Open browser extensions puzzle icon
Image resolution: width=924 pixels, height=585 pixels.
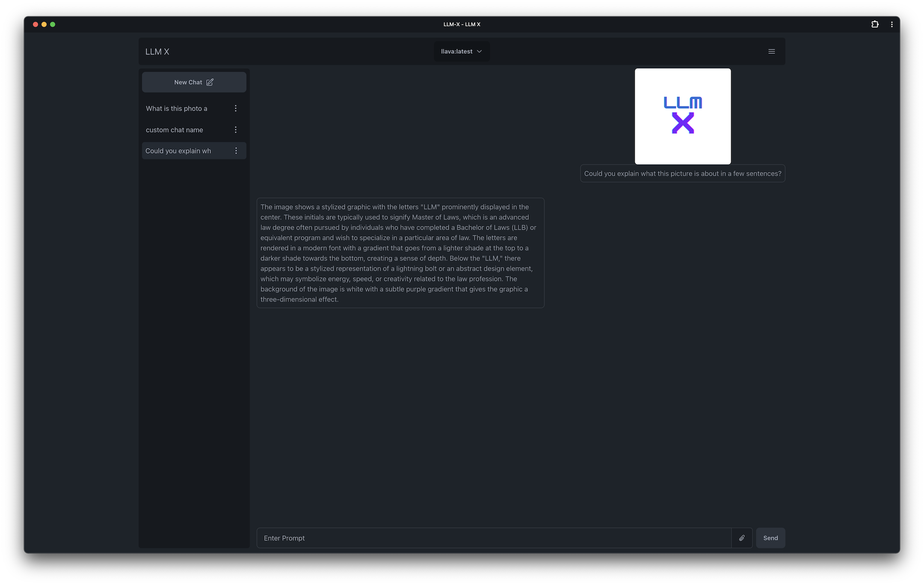click(x=875, y=24)
